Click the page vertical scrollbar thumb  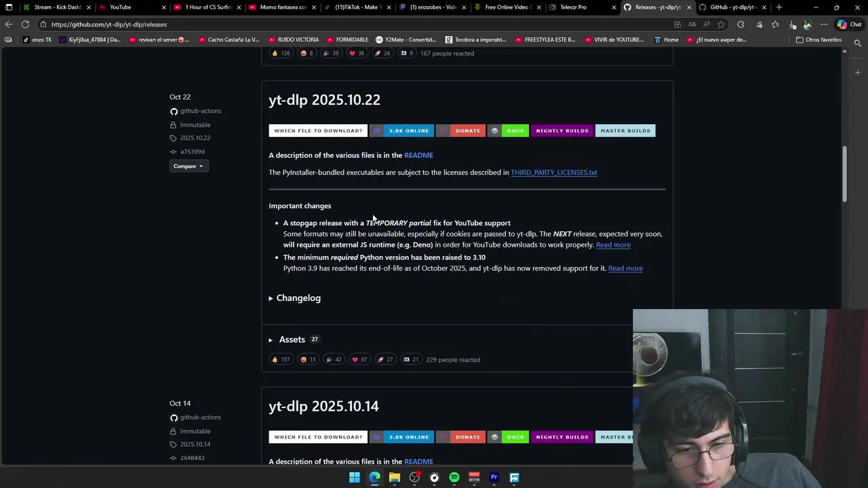point(844,174)
